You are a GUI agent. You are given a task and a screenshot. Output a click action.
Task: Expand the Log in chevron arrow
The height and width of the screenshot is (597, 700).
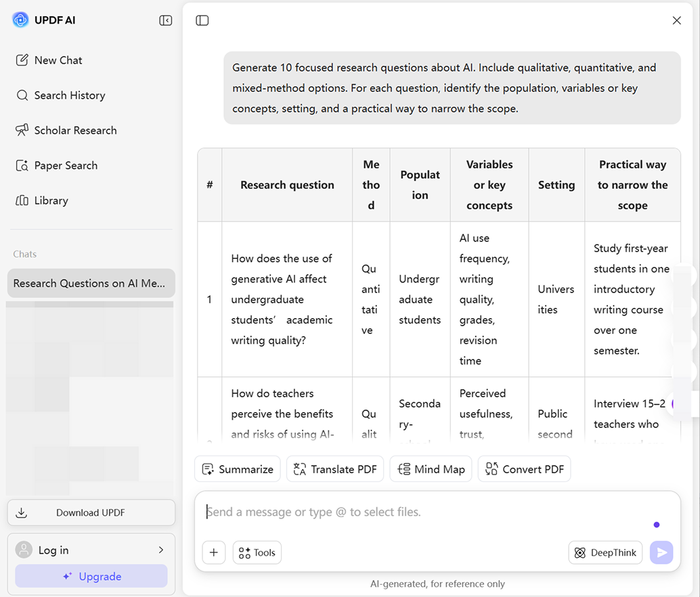(161, 550)
